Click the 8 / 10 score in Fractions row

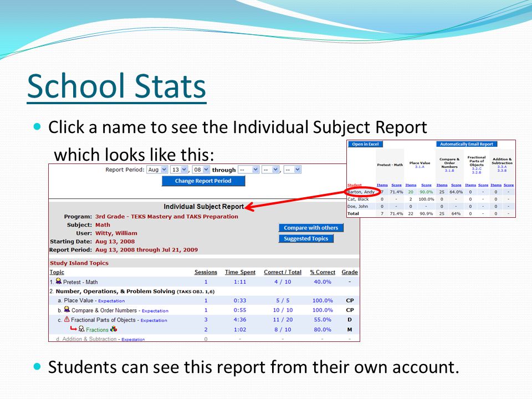283,329
